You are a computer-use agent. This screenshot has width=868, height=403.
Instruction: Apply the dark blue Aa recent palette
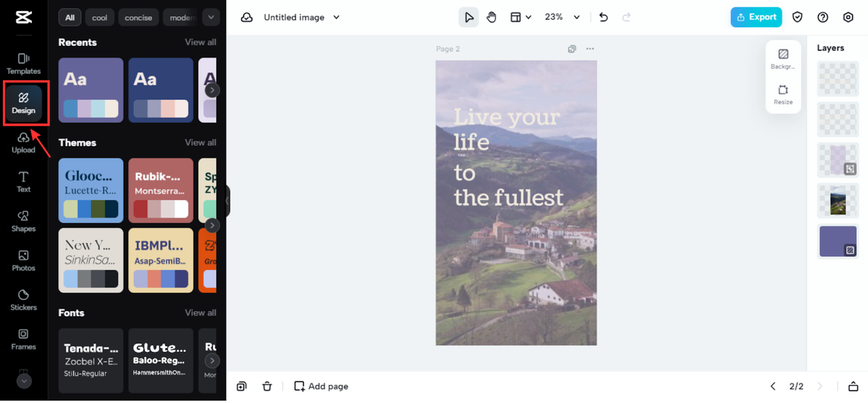coord(161,90)
